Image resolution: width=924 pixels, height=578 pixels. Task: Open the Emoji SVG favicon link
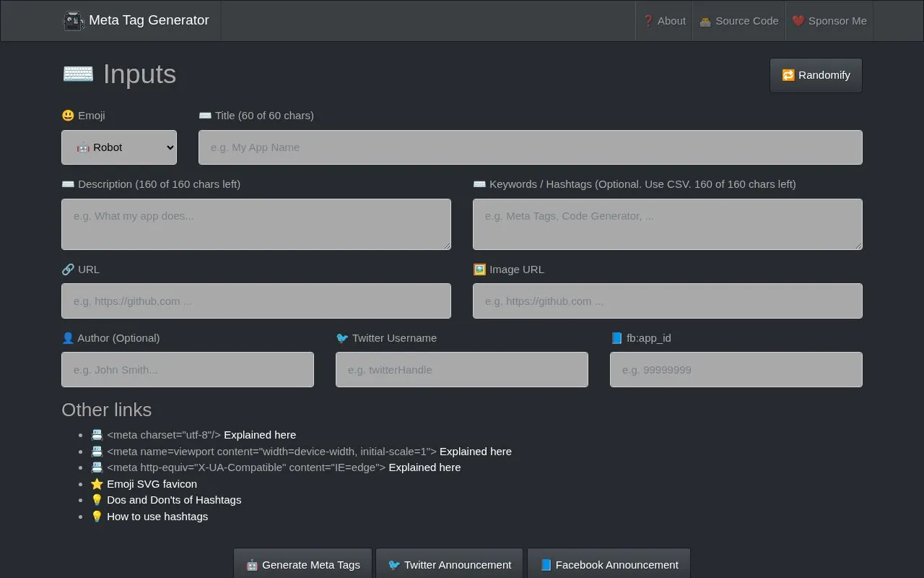click(152, 484)
